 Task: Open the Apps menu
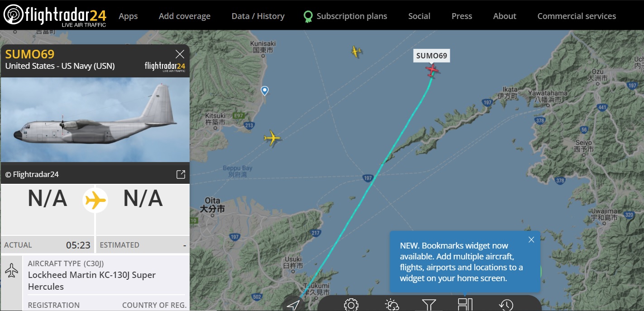(128, 16)
